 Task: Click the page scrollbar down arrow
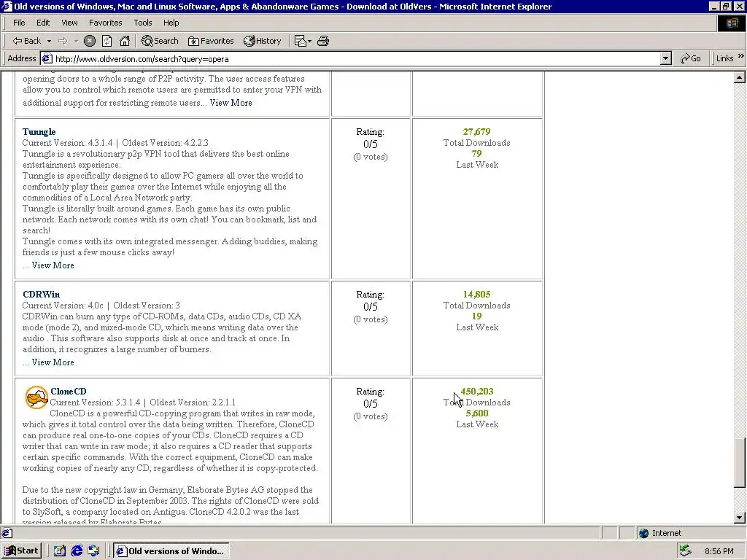point(740,518)
